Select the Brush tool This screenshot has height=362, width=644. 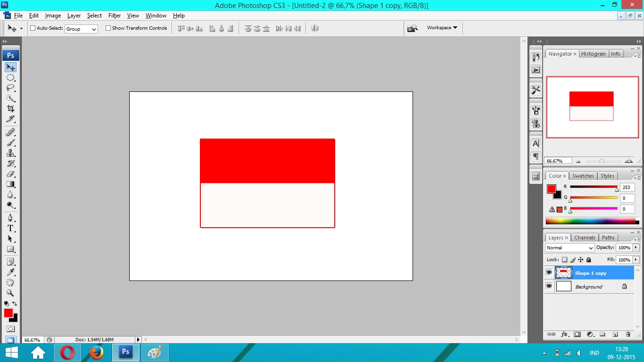tap(10, 142)
